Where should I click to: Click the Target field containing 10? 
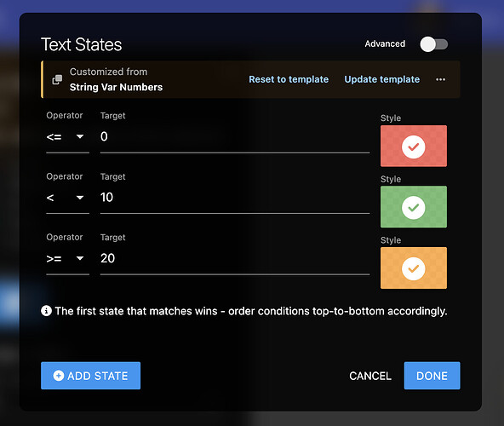[x=235, y=198]
